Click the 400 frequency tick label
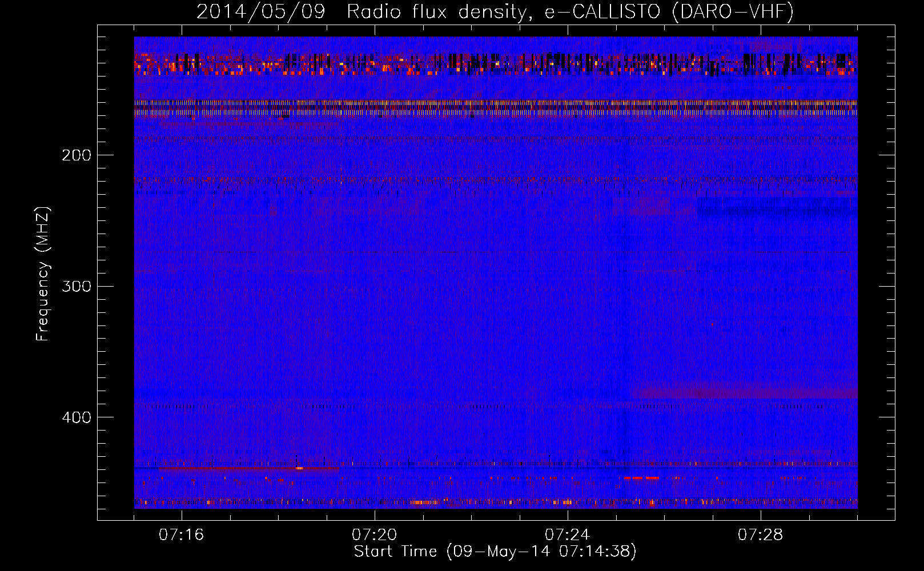This screenshot has width=924, height=571. tap(77, 417)
